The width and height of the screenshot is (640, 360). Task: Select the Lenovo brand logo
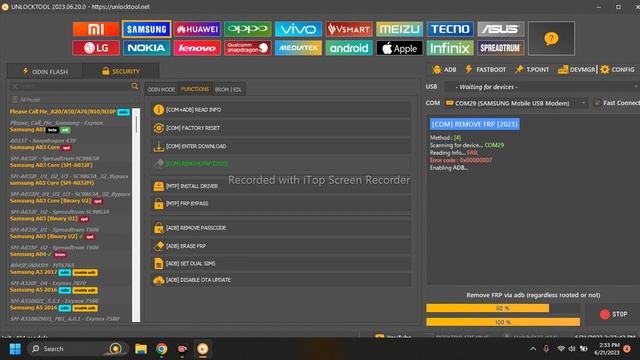(x=197, y=48)
